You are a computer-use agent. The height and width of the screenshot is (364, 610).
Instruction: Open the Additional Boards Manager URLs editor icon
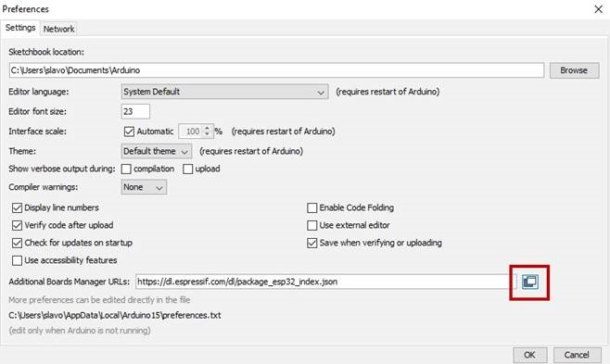(x=530, y=282)
